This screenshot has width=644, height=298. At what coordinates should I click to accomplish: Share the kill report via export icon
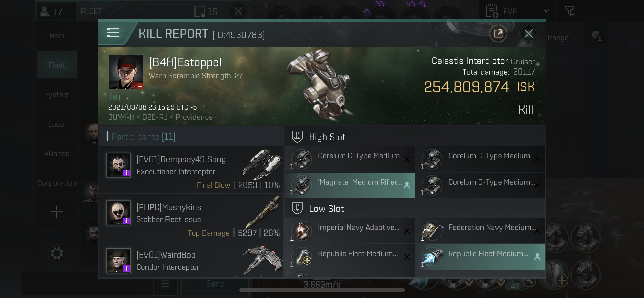[498, 34]
